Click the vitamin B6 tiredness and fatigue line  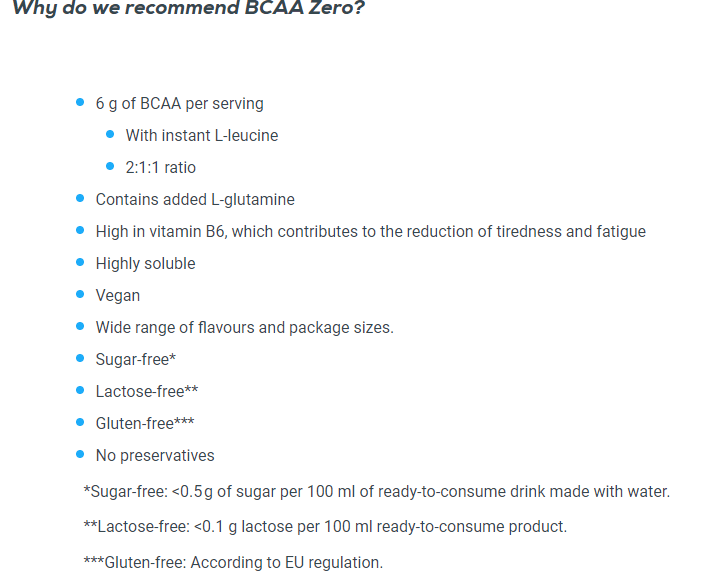(370, 231)
